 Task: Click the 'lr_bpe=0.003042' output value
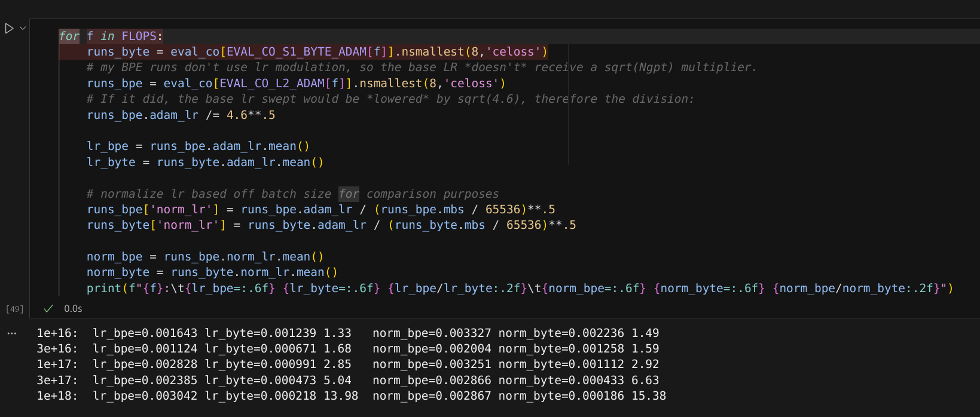point(145,396)
